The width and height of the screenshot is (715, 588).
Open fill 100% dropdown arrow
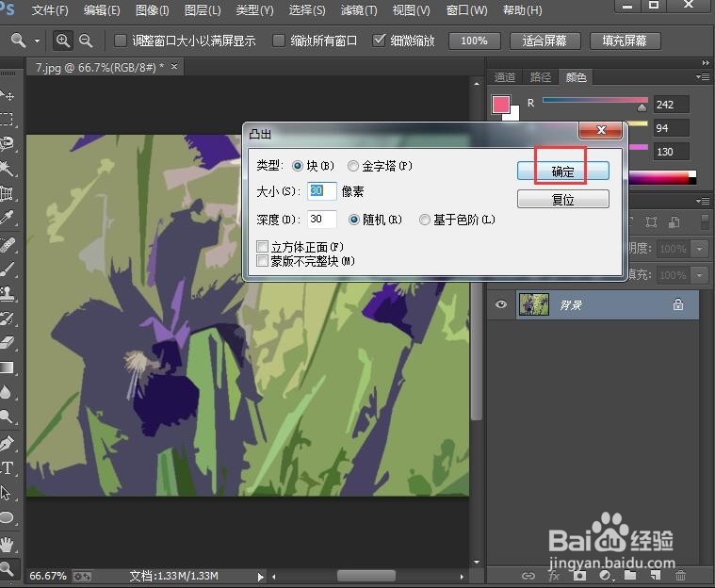(700, 275)
